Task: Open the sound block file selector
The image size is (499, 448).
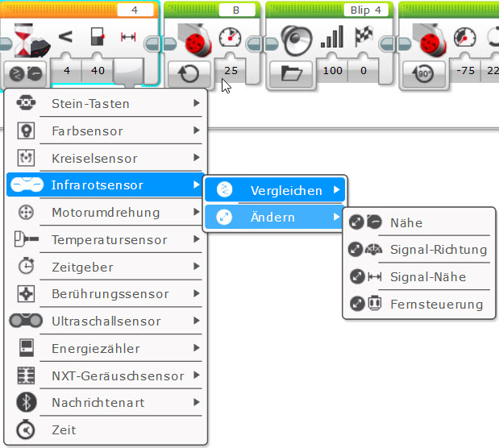Action: tap(291, 74)
